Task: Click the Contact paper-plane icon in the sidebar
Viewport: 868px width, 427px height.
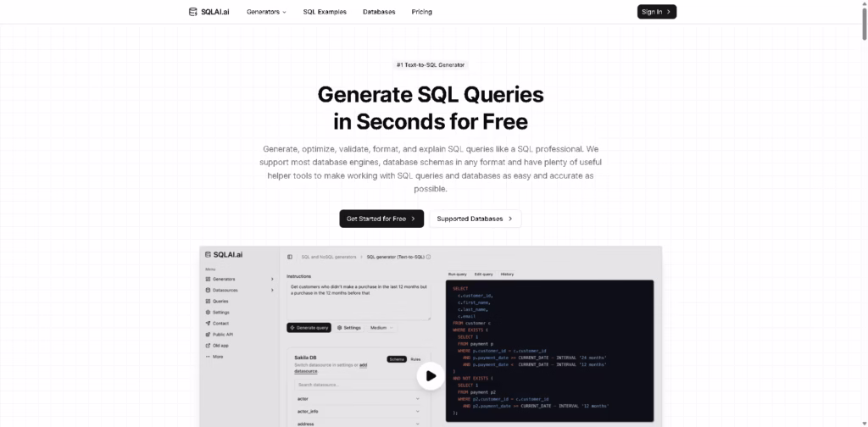Action: pos(208,323)
